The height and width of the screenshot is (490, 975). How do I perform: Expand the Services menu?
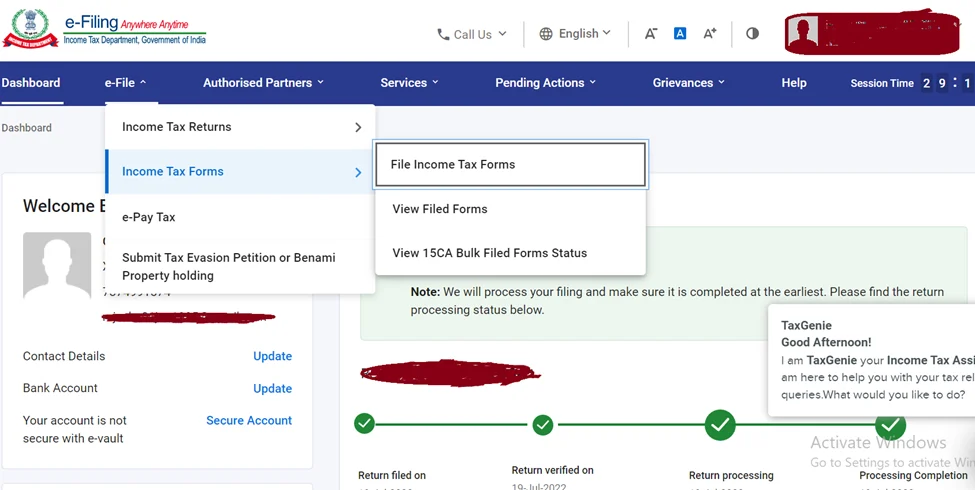coord(410,83)
